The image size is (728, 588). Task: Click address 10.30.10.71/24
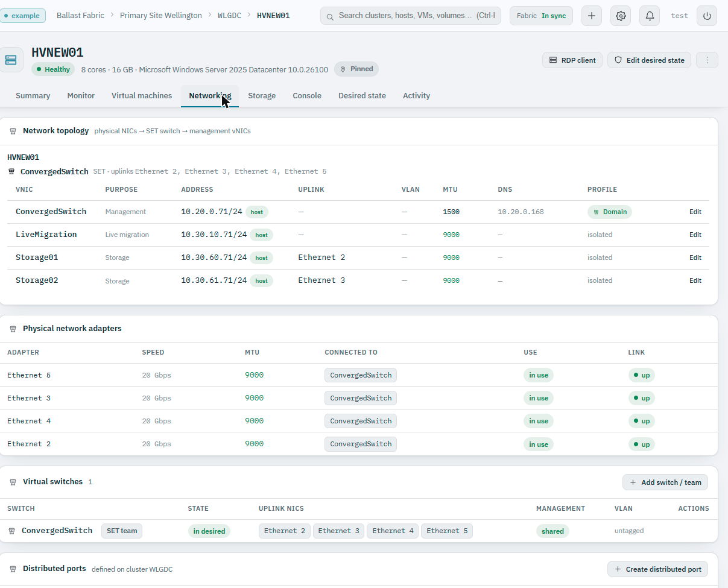214,235
